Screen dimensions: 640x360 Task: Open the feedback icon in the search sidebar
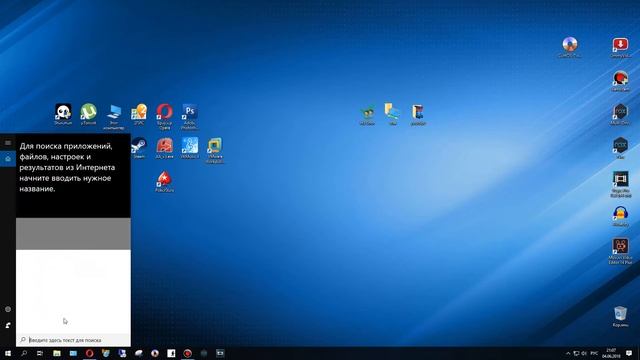8,325
